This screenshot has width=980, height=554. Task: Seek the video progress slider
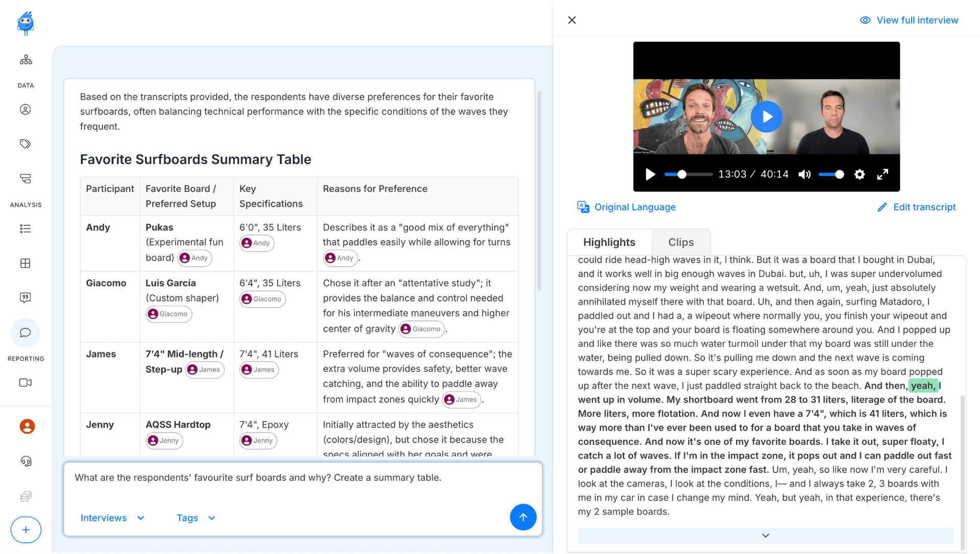(688, 174)
